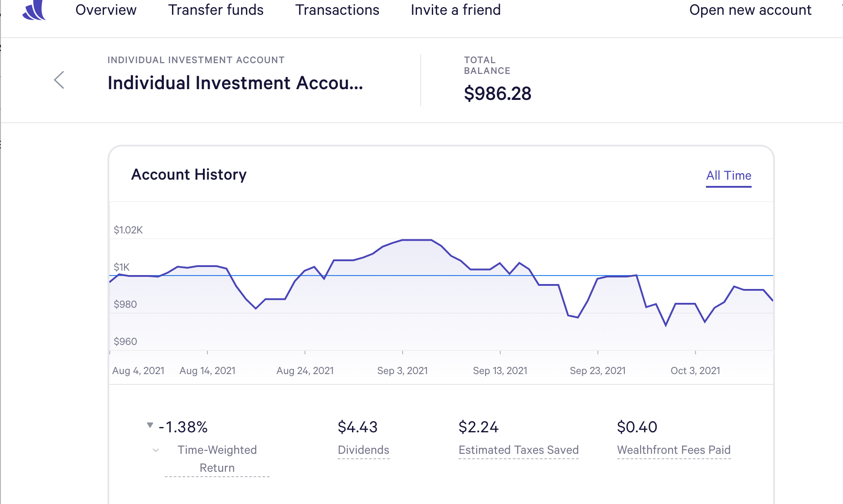
Task: Select Invite a friend
Action: [456, 10]
